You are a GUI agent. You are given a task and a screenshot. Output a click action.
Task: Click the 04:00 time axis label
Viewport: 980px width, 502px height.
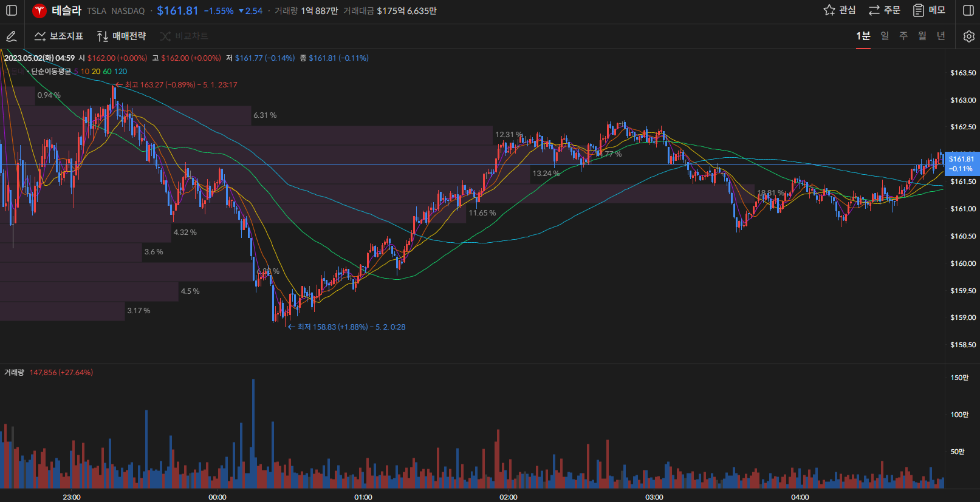(x=800, y=497)
